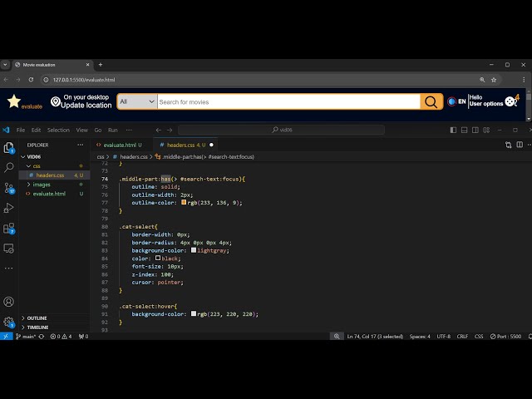The image size is (532, 399).
Task: Change file encoding UTF-8
Action: (443, 337)
